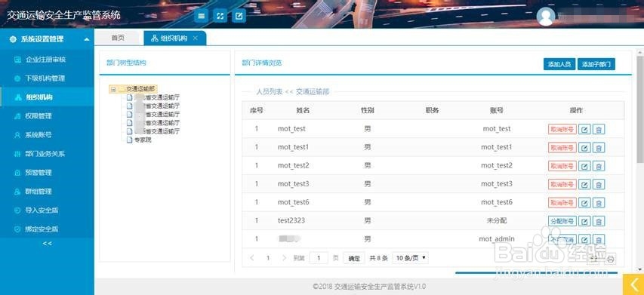This screenshot has width=644, height=295.
Task: Click 取消账号 for mot_test1 row
Action: point(562,148)
